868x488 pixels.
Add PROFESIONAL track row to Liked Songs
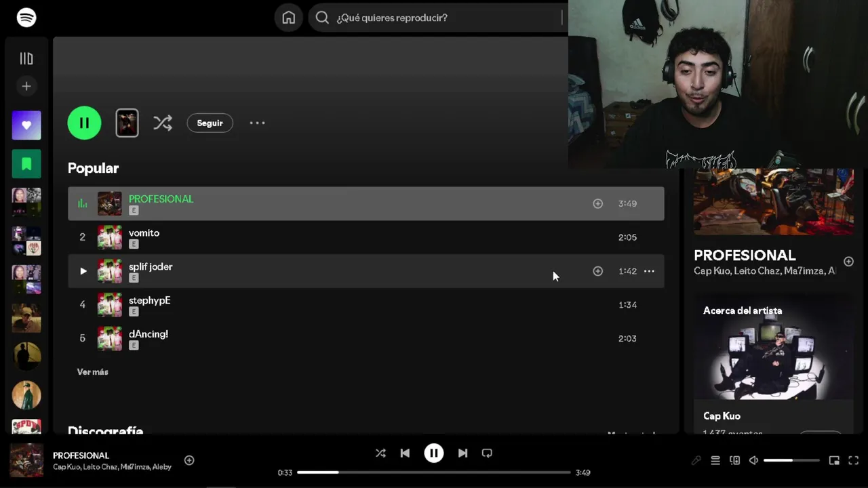597,203
